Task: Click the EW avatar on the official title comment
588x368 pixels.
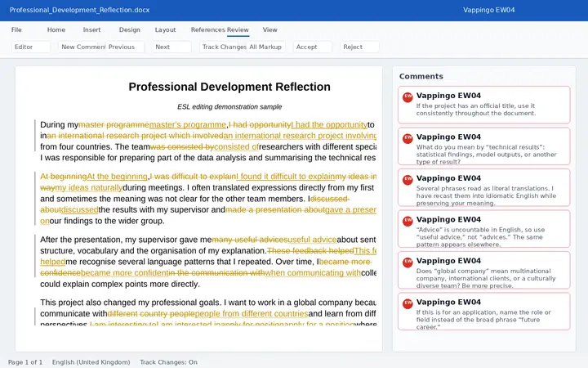Action: click(408, 97)
